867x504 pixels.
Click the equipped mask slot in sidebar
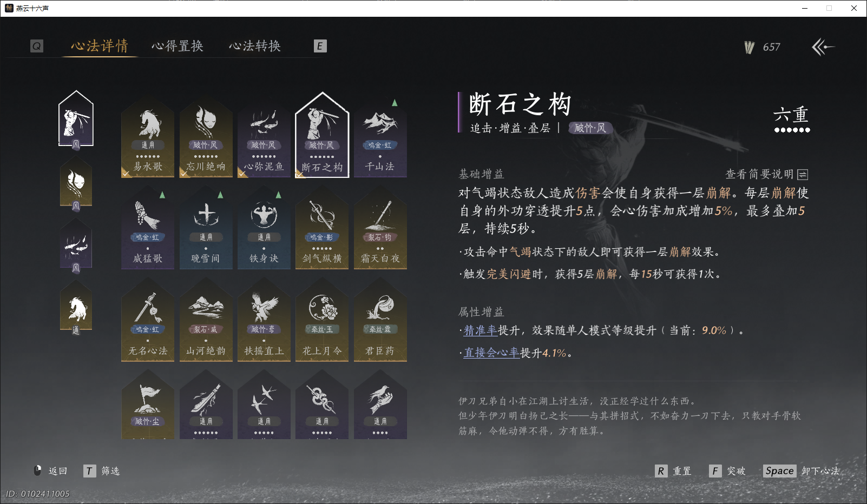(76, 183)
